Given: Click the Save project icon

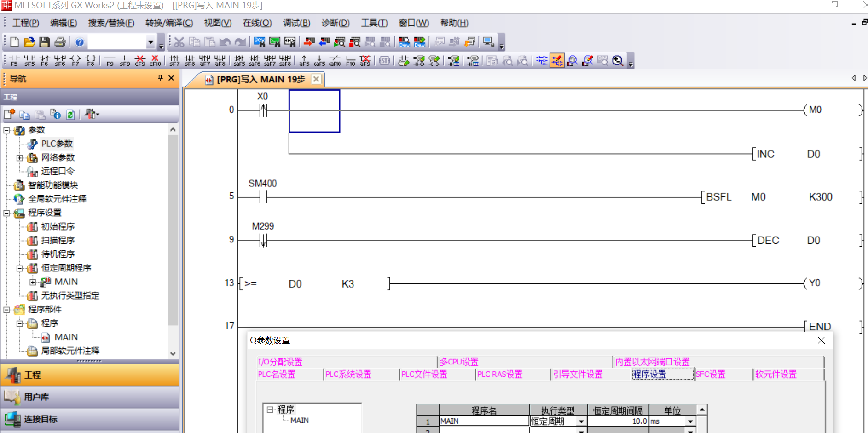Looking at the screenshot, I should click(45, 42).
